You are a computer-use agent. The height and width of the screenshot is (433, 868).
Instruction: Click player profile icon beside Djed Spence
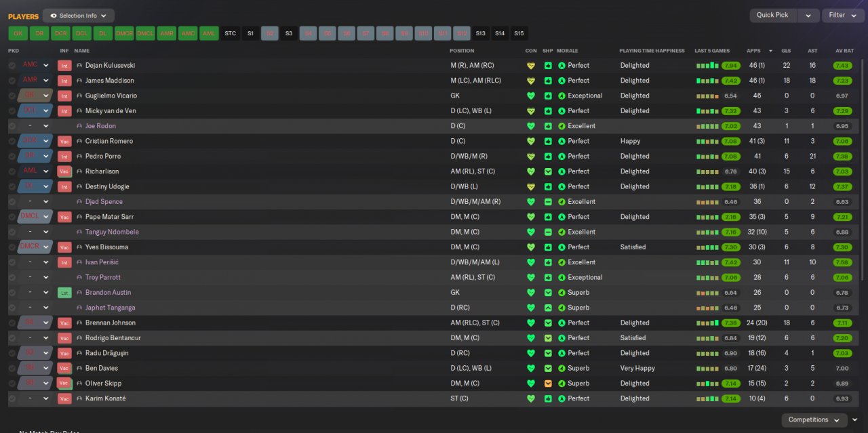(x=79, y=202)
